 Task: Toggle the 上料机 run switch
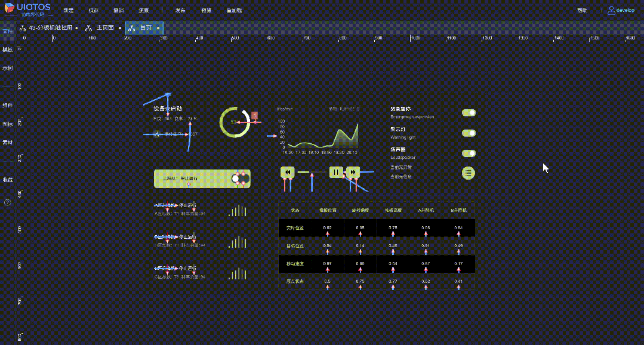239,178
